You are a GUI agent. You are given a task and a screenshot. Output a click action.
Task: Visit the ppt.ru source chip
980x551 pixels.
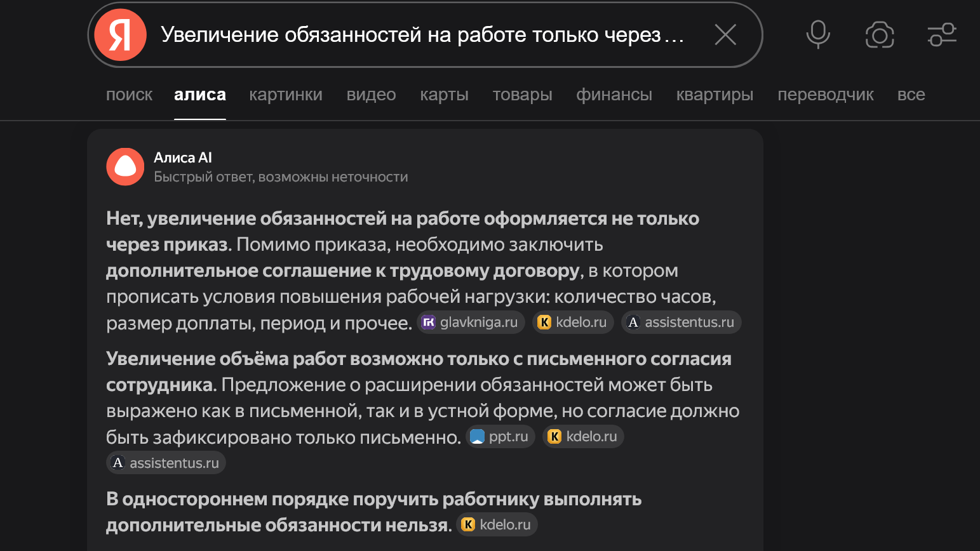(x=500, y=437)
